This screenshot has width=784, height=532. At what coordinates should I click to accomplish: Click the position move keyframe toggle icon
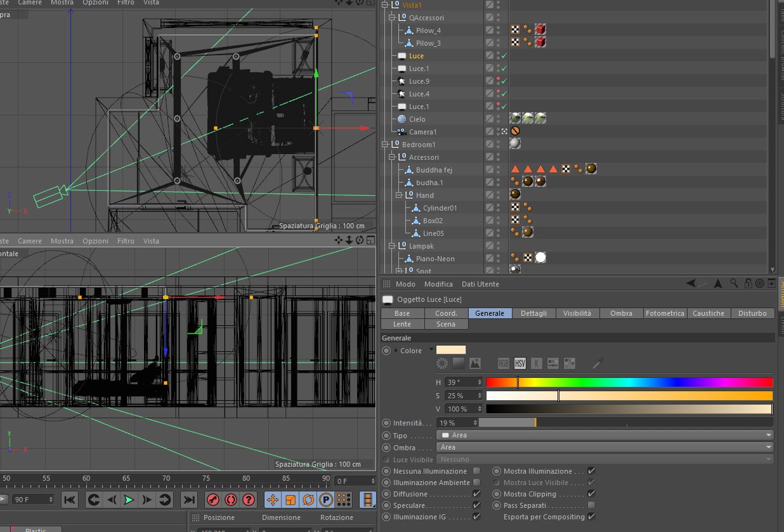(x=273, y=500)
